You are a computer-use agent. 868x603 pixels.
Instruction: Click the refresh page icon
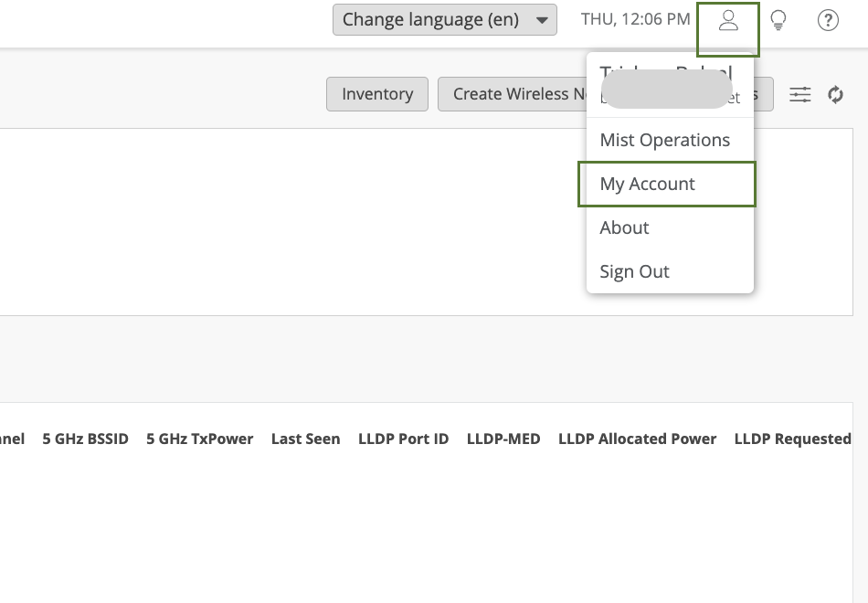click(x=835, y=94)
